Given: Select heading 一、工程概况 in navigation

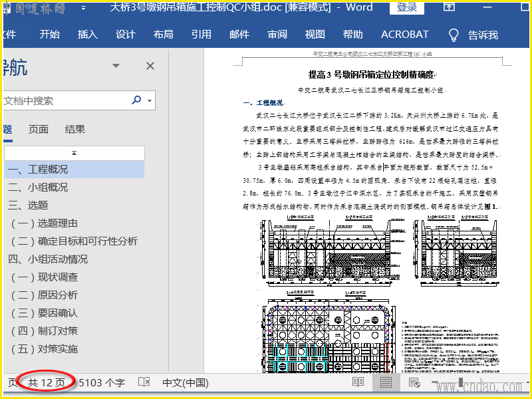Looking at the screenshot, I should pos(74,170).
